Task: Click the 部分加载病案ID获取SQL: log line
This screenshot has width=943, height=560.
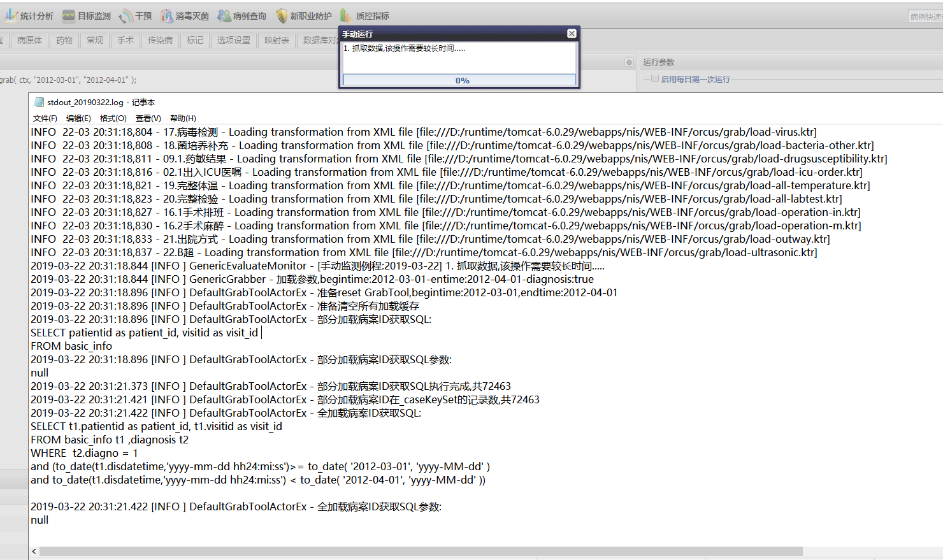Action: [x=231, y=319]
